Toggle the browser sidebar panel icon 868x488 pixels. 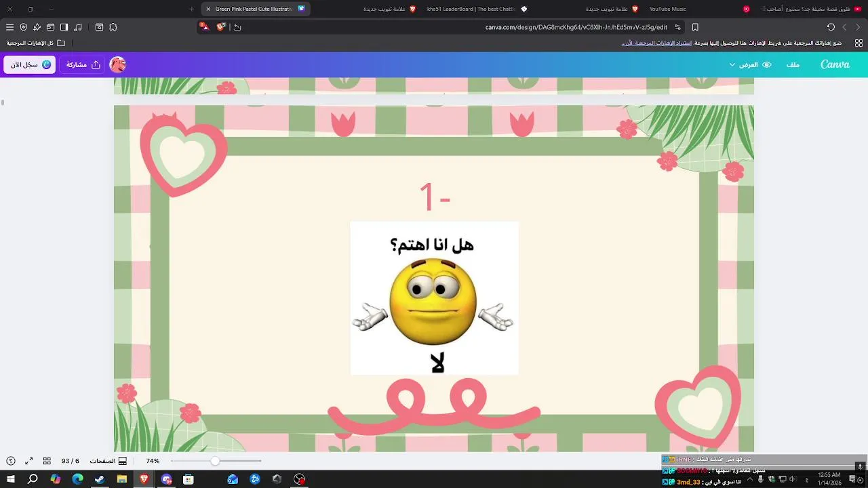[64, 27]
